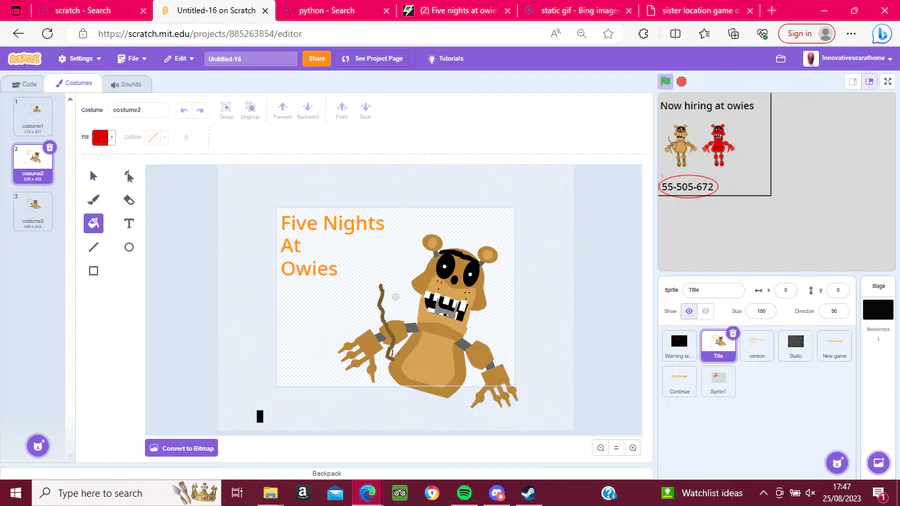Hide the sprite with crossed eye icon
The image size is (900, 506).
(705, 311)
